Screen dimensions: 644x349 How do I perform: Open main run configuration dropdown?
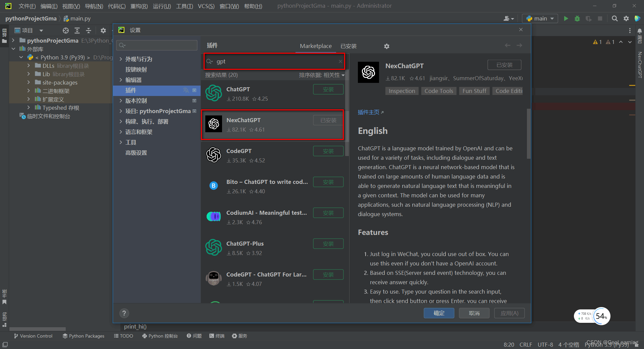coord(540,18)
